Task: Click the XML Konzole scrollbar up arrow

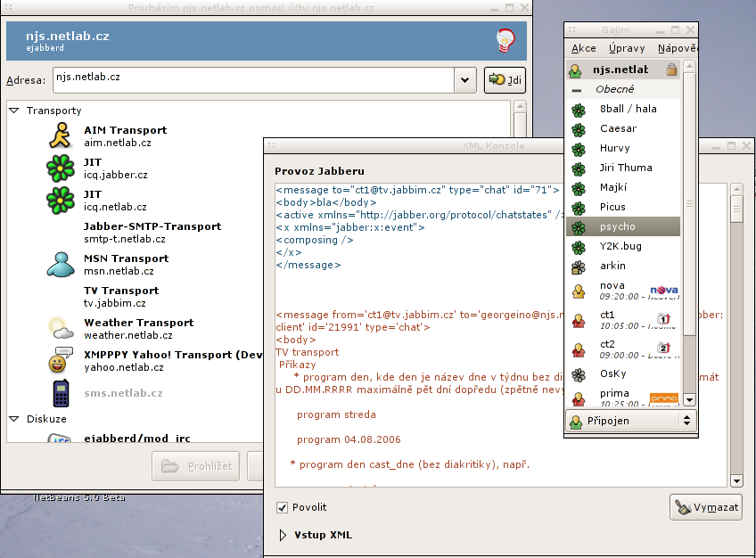Action: [x=736, y=189]
